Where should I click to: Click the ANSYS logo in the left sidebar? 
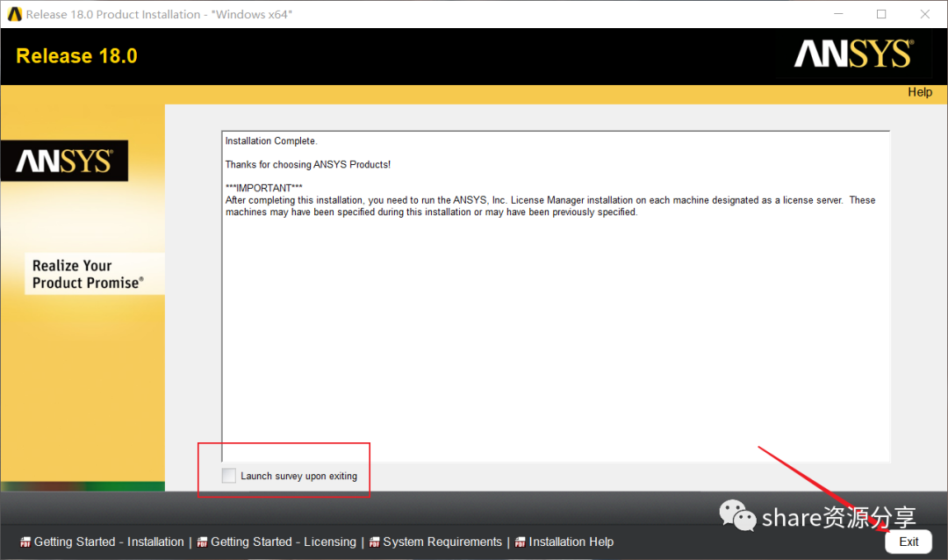click(64, 161)
